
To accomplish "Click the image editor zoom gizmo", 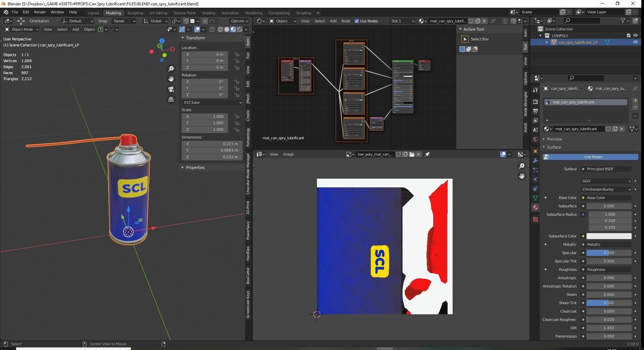I will point(521,166).
